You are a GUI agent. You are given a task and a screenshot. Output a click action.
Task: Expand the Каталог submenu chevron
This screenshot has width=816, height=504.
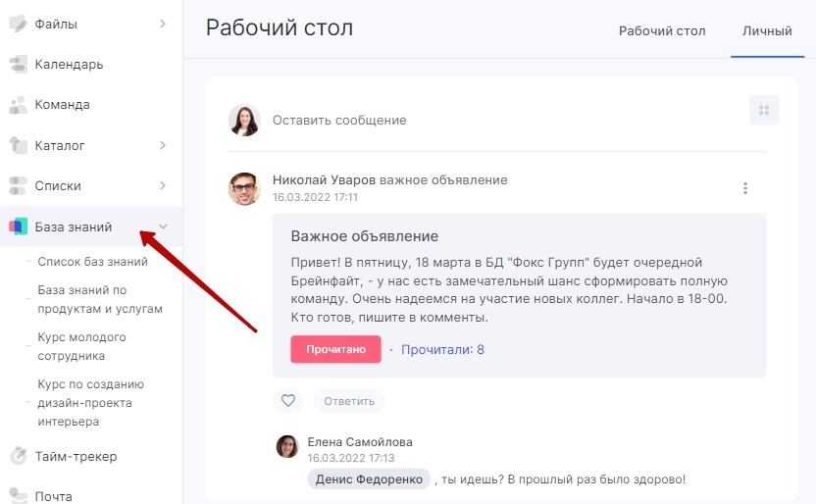163,145
